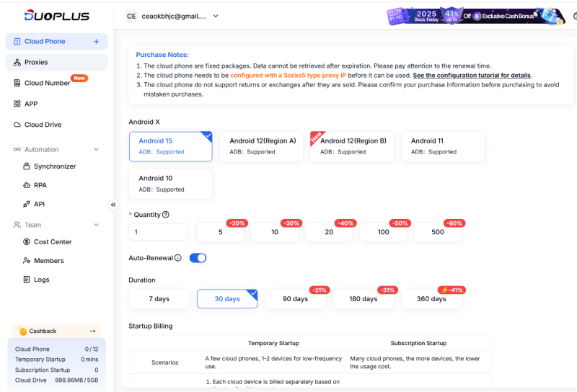Image resolution: width=577 pixels, height=392 pixels.
Task: Click the APP grid icon in sidebar
Action: pyautogui.click(x=17, y=104)
